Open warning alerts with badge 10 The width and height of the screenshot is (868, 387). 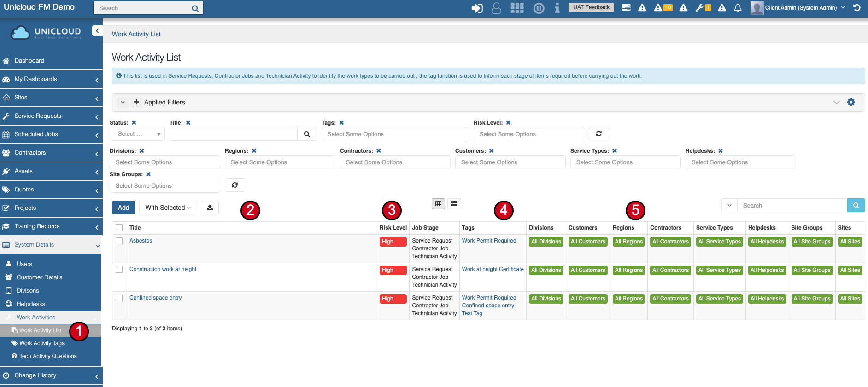663,7
